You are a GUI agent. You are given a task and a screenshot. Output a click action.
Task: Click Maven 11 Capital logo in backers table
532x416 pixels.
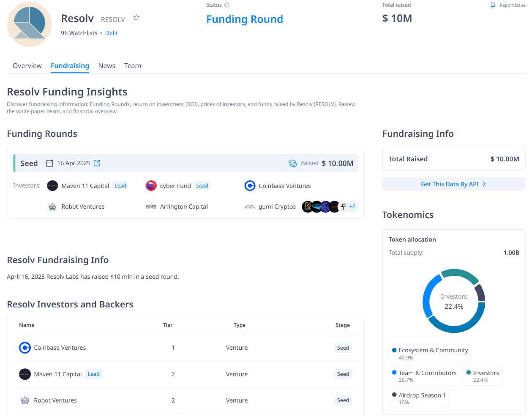[x=25, y=374]
